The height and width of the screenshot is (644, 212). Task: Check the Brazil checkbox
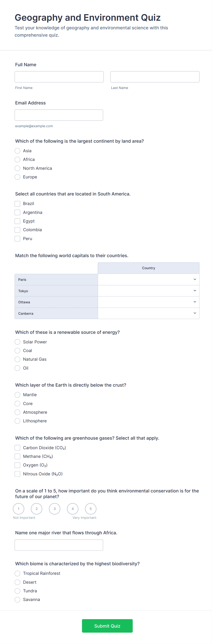17,203
